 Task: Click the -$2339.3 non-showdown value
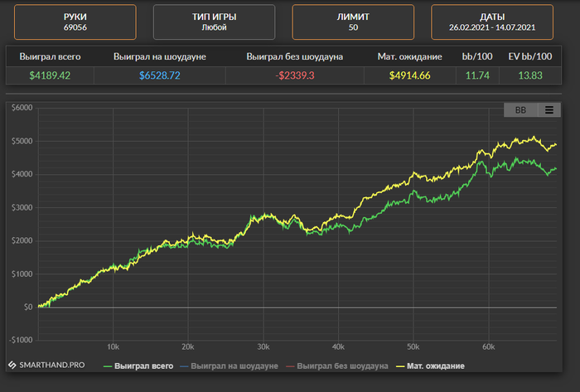point(295,75)
